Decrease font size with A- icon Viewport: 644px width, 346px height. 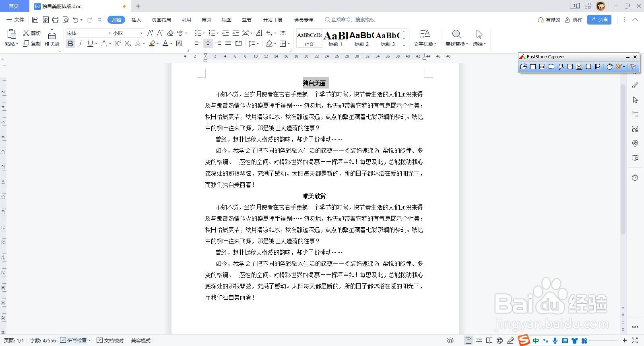click(160, 33)
